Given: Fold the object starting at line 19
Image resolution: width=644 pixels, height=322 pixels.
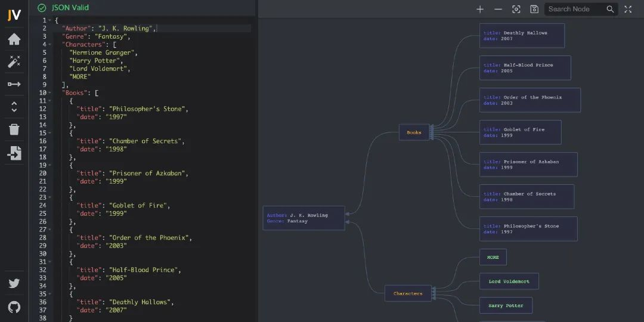Looking at the screenshot, I should [x=50, y=165].
